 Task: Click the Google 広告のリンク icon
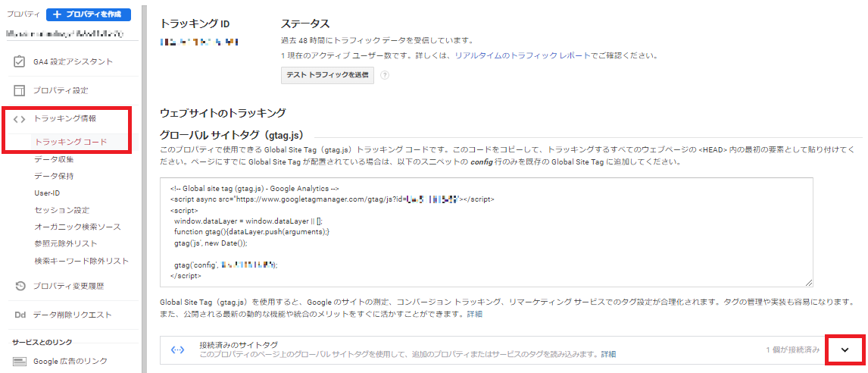pos(20,362)
